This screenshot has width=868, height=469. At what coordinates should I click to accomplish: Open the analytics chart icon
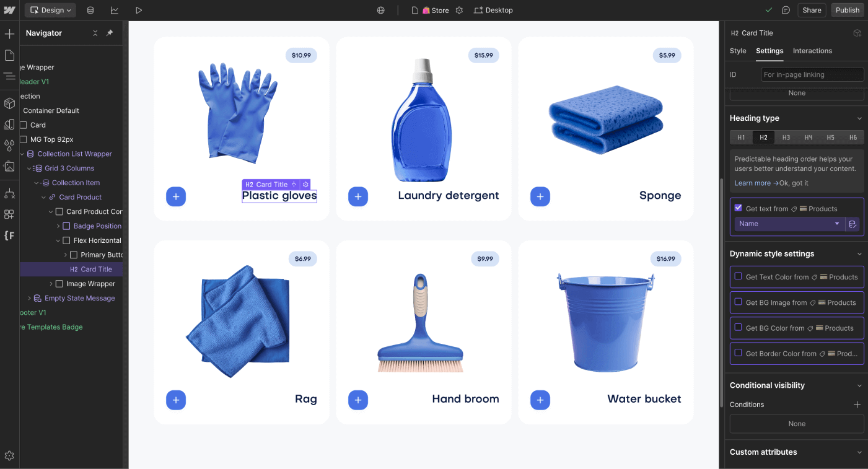tap(115, 10)
